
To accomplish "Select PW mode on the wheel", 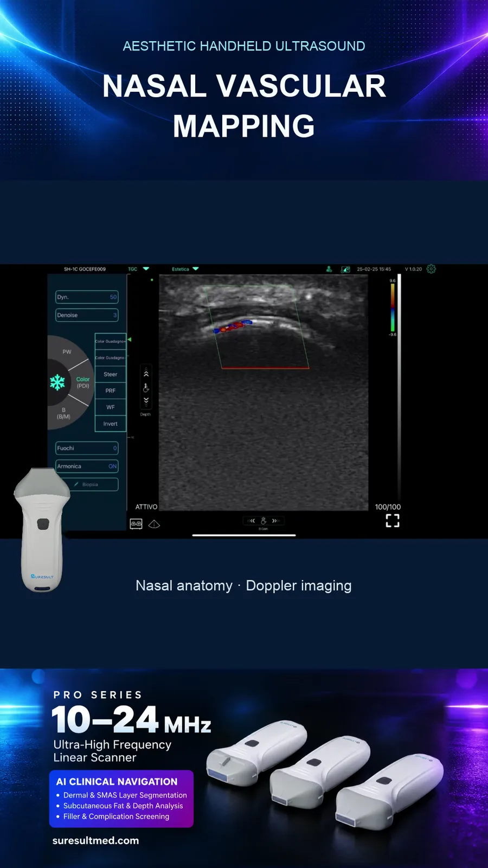I will [x=67, y=352].
